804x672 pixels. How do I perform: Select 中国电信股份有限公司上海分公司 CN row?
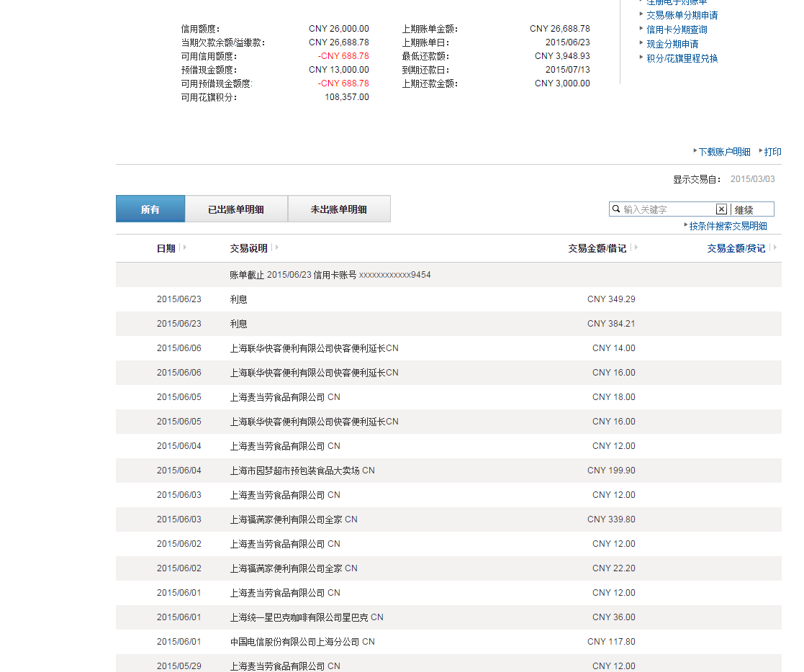pos(448,642)
